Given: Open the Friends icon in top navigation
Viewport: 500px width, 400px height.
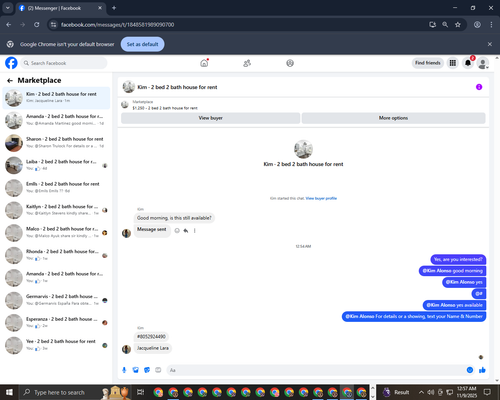Looking at the screenshot, I should tap(247, 63).
